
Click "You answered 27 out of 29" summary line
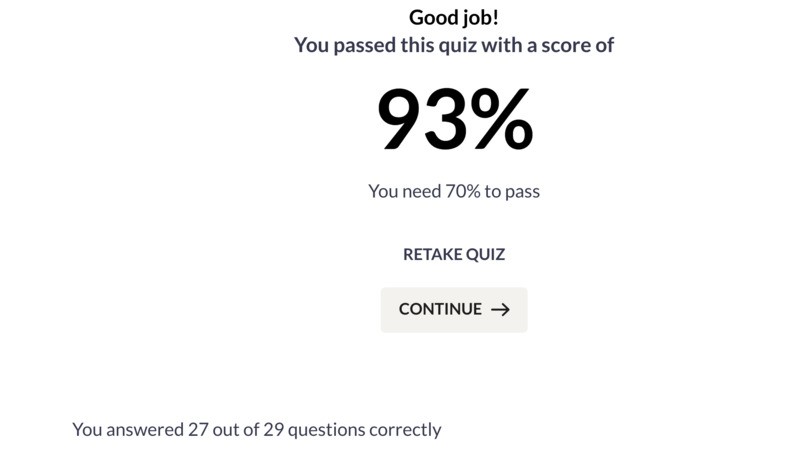[x=257, y=430]
